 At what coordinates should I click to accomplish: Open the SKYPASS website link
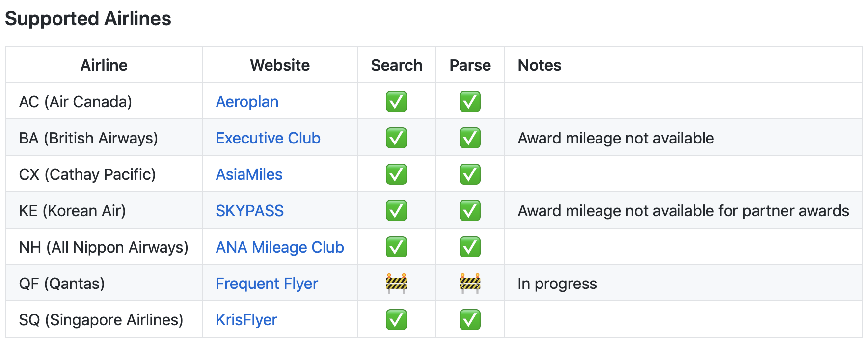point(250,211)
